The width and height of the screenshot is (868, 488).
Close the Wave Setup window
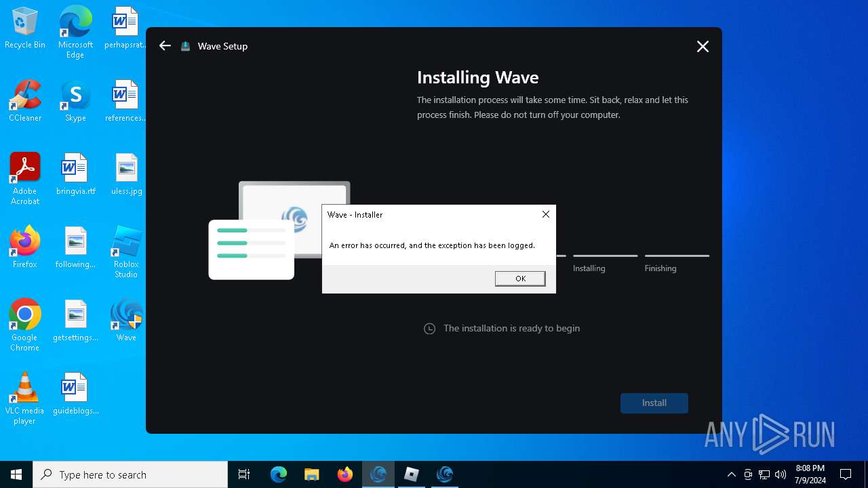click(x=703, y=46)
